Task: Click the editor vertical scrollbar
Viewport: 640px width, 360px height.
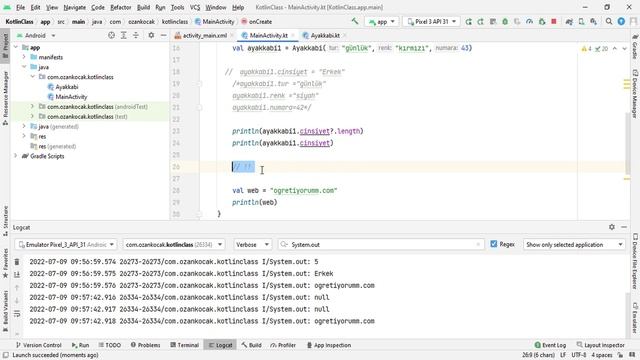Action: pos(627,143)
